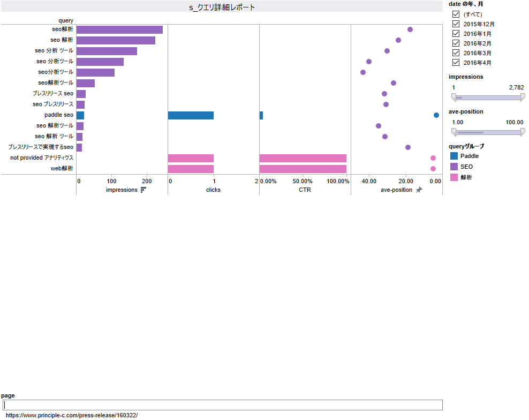Image resolution: width=529 pixels, height=420 pixels.
Task: Select the blue clicks bar for paddle seo
Action: point(191,115)
